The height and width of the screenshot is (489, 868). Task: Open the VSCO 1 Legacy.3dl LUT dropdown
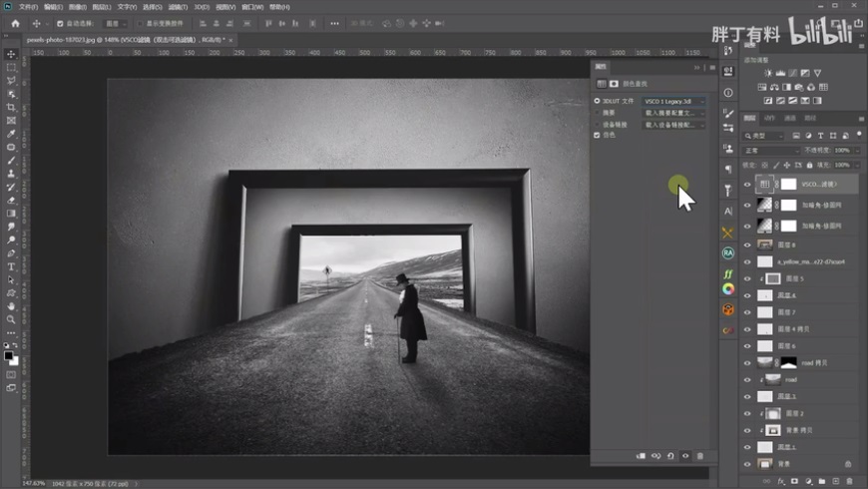(x=674, y=101)
